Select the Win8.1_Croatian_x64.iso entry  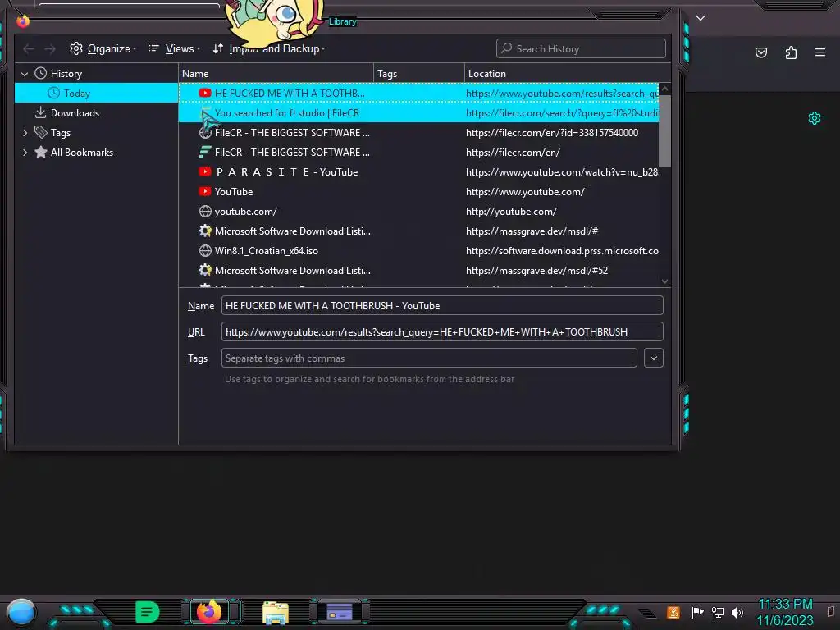click(x=418, y=251)
